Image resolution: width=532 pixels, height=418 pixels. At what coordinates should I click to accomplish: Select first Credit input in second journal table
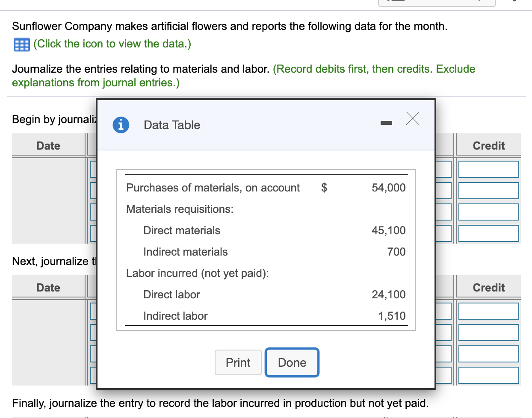pos(489,311)
